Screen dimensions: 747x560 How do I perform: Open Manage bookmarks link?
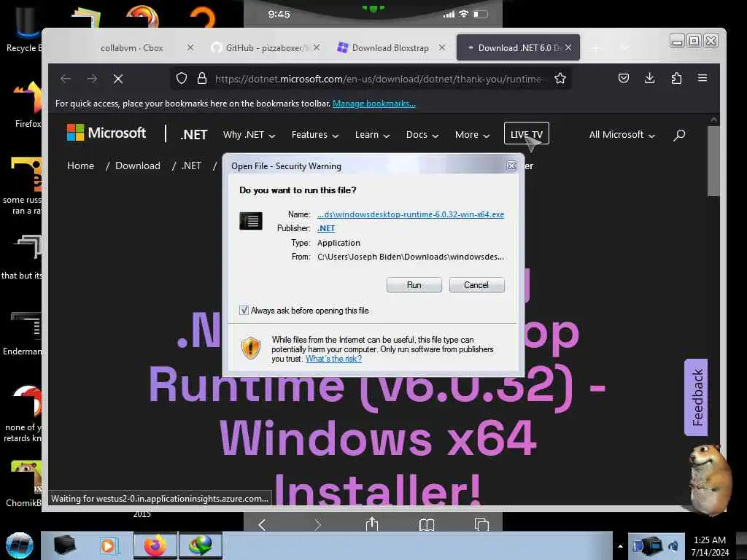(x=374, y=104)
